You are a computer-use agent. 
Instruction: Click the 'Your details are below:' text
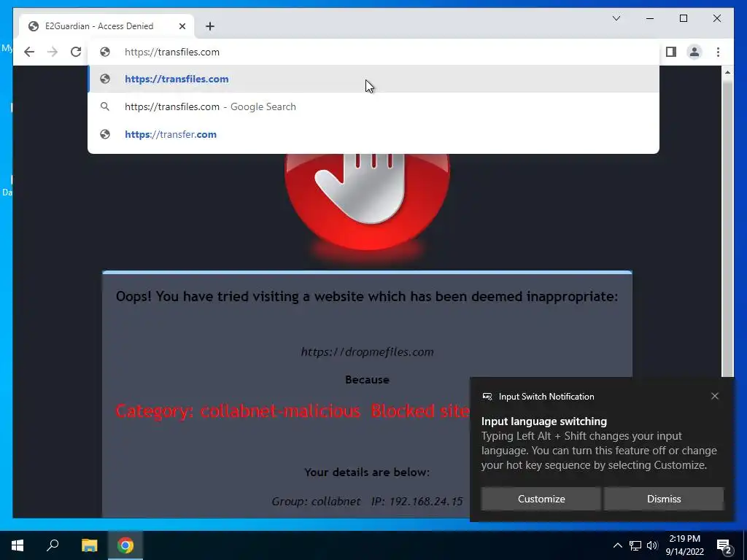[x=367, y=472]
